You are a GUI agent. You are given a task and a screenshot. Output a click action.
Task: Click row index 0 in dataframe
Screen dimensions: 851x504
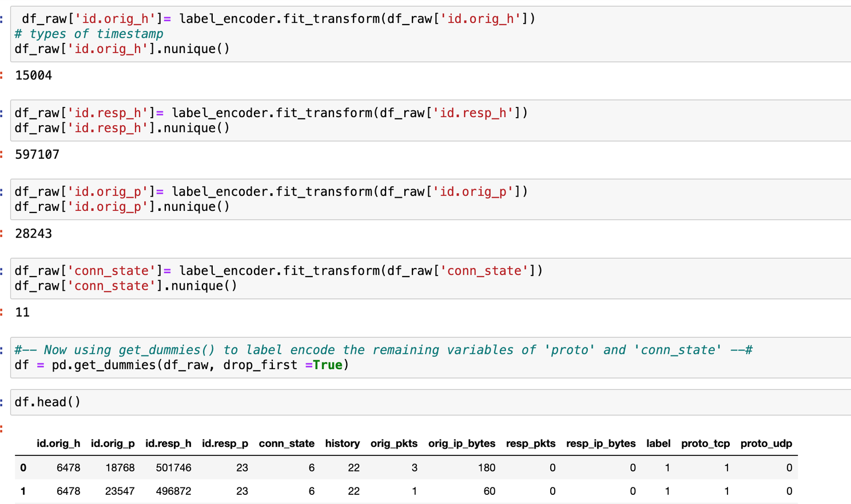(x=23, y=467)
